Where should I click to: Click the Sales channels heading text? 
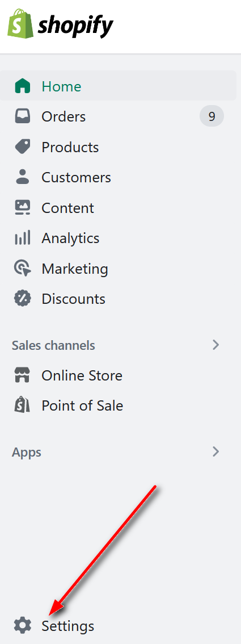point(53,345)
